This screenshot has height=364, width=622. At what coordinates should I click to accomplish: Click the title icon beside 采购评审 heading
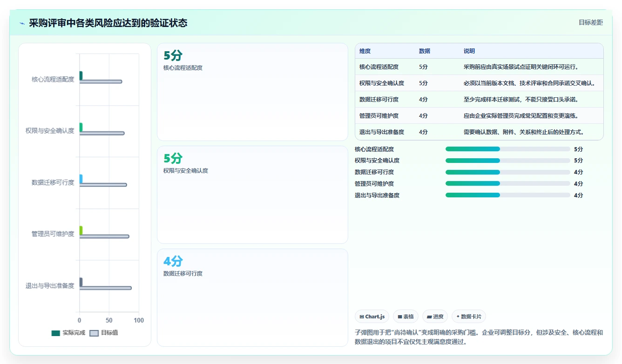point(22,23)
